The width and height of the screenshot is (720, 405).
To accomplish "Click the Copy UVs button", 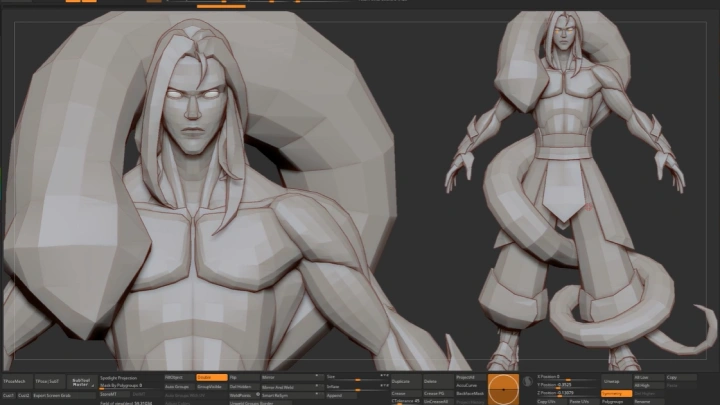I will point(551,401).
